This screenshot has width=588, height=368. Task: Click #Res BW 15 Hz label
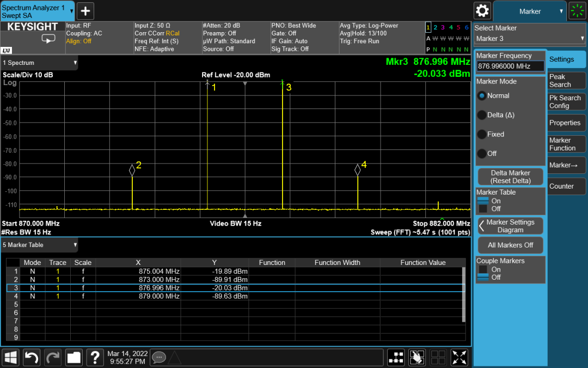pos(26,232)
